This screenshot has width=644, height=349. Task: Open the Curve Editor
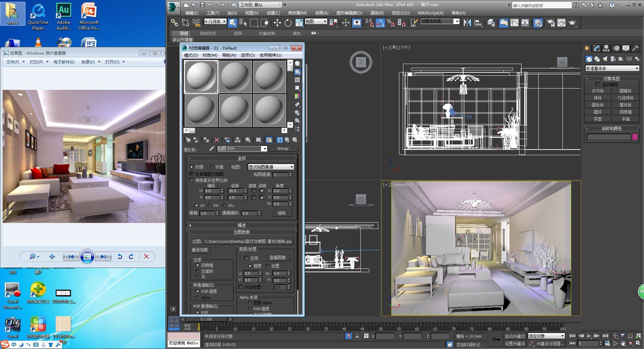(514, 22)
